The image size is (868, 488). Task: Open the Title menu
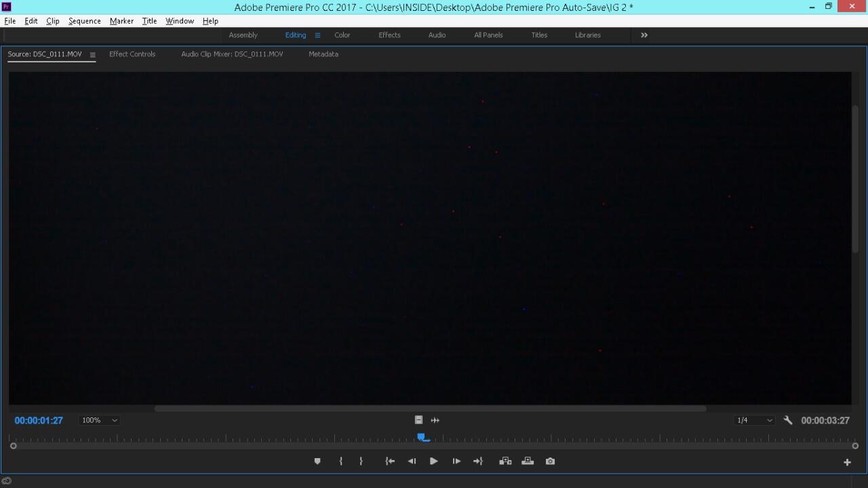(x=150, y=21)
